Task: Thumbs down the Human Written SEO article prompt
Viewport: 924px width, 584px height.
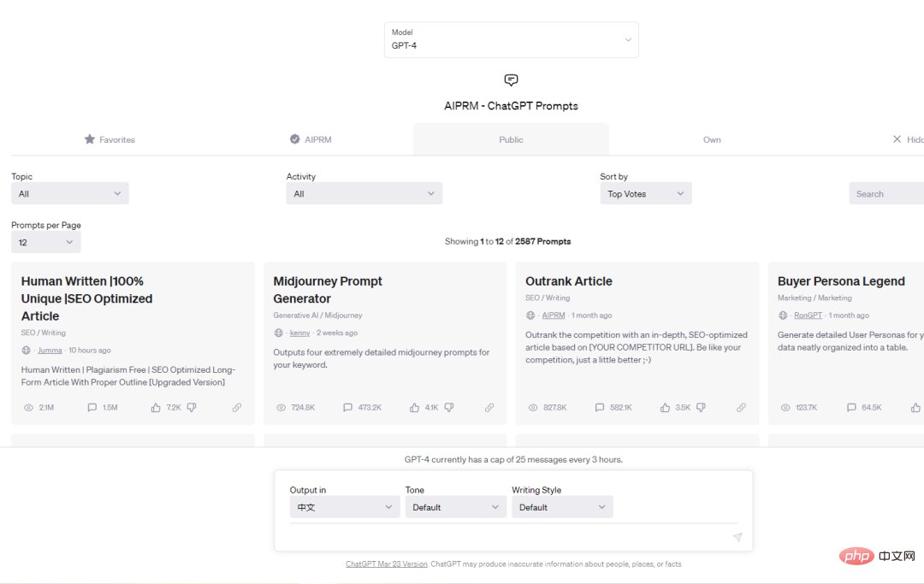Action: point(192,408)
